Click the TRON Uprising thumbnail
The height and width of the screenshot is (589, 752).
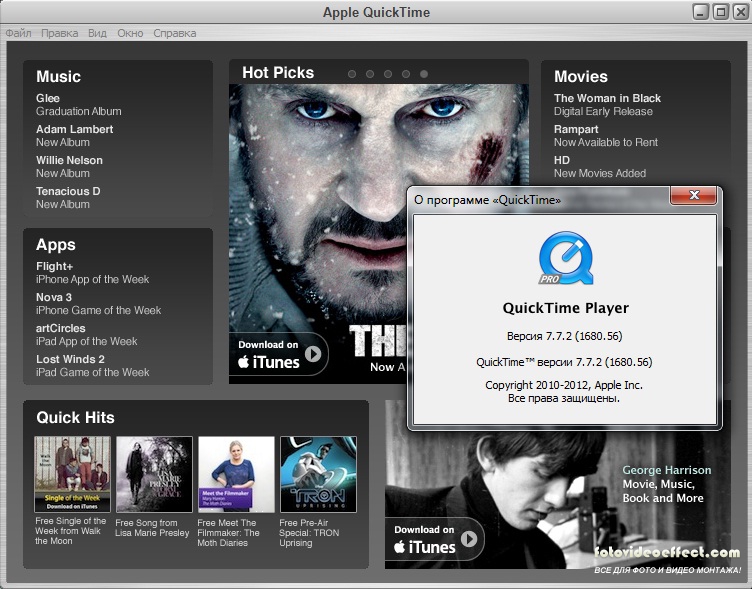[318, 474]
